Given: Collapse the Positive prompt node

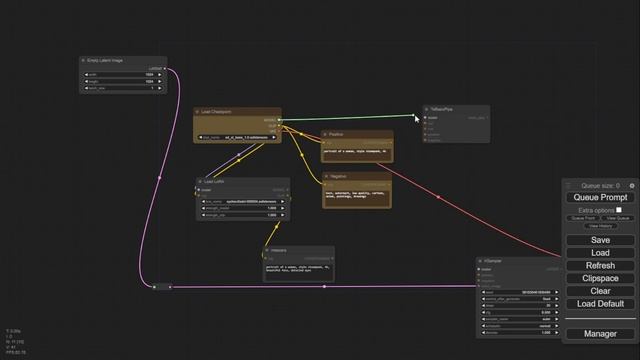Looking at the screenshot, I should click(x=325, y=134).
